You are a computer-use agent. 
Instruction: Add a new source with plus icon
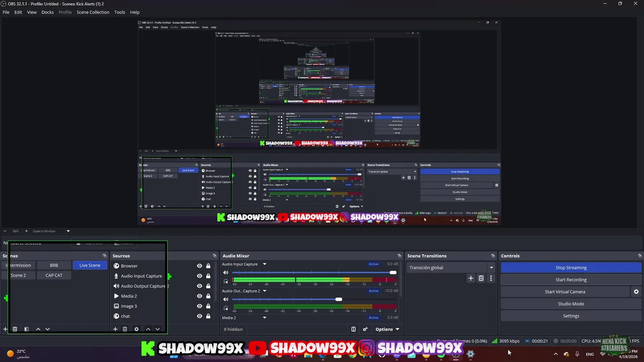click(x=115, y=329)
